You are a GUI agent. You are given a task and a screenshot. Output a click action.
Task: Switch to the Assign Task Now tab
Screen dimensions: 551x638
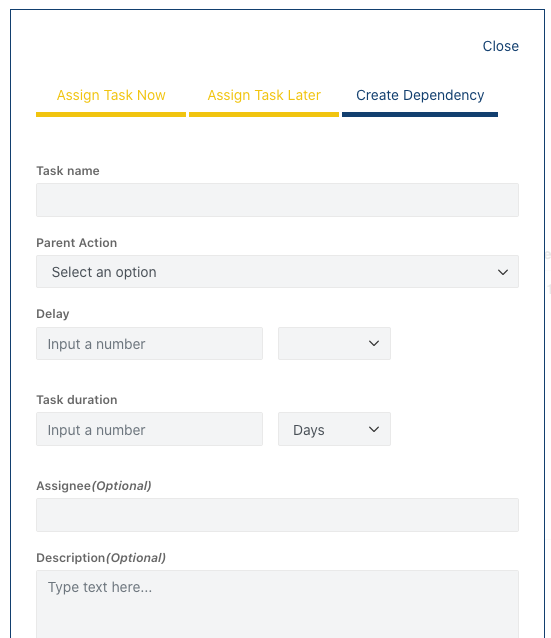point(111,95)
